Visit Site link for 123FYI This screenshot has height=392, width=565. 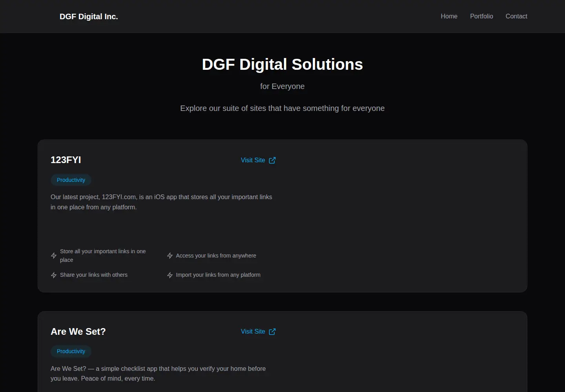[258, 160]
